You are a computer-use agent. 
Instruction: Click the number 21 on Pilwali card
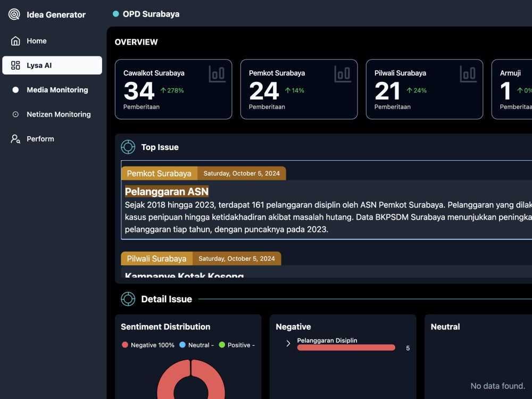click(387, 91)
